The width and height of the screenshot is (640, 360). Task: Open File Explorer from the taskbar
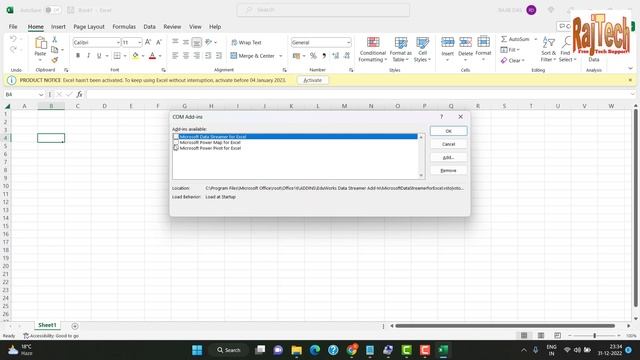coord(297,350)
